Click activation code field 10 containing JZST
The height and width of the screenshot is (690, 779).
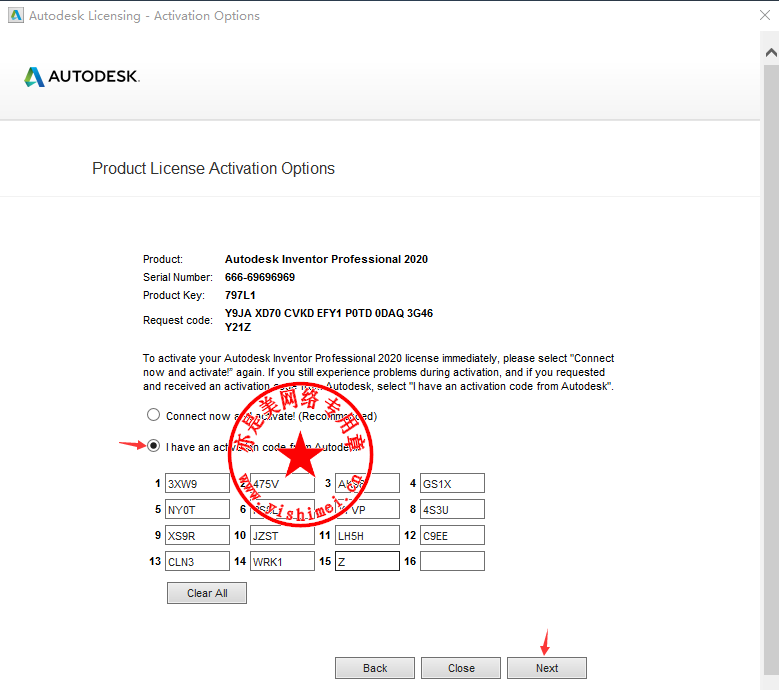tap(282, 536)
